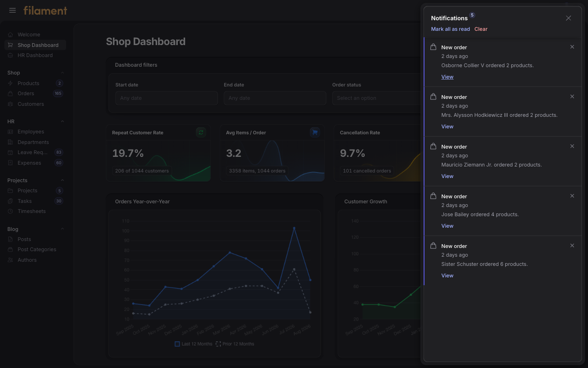Click the Start date field
The height and width of the screenshot is (368, 588).
coord(166,98)
